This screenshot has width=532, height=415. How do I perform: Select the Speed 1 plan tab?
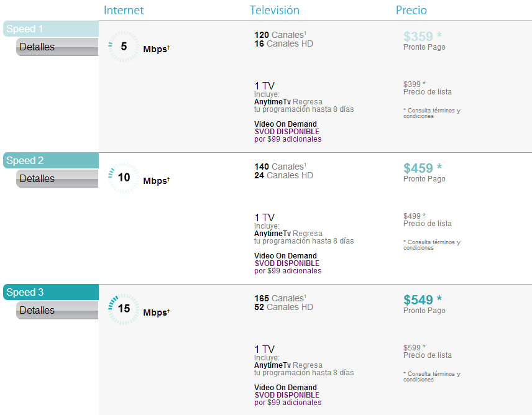point(50,29)
